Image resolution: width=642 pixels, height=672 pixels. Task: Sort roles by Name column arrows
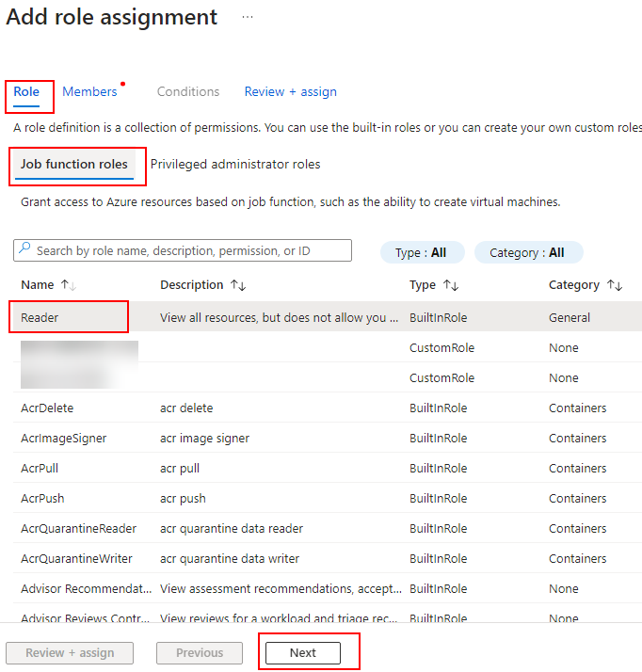coord(69,285)
